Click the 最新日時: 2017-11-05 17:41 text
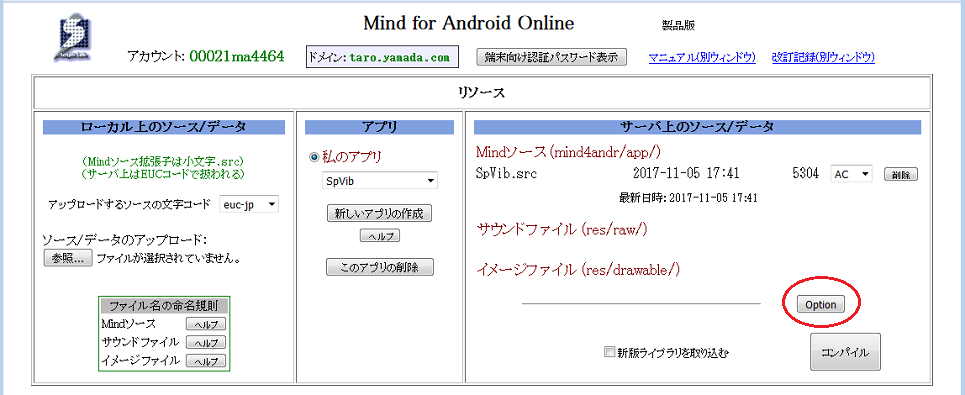Viewport: 965px width, 395px height. click(687, 198)
